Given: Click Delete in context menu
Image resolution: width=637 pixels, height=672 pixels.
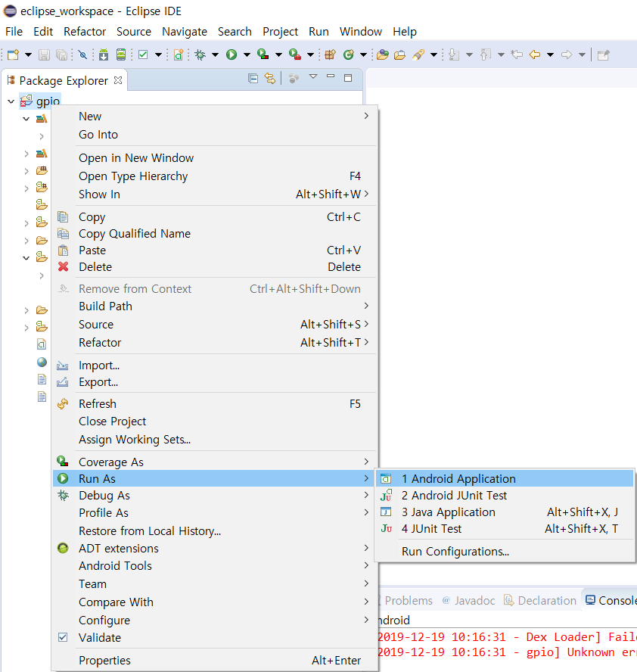Looking at the screenshot, I should coord(215,267).
